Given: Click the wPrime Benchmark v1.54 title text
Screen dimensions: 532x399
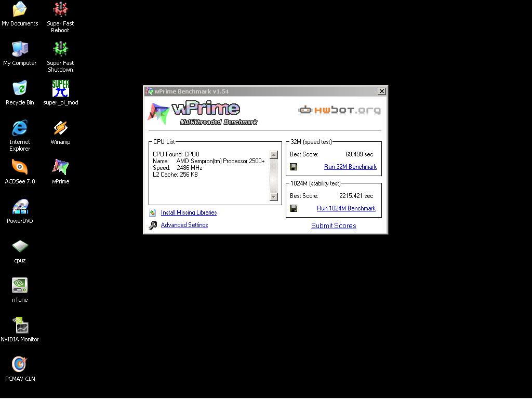Looking at the screenshot, I should pos(191,91).
